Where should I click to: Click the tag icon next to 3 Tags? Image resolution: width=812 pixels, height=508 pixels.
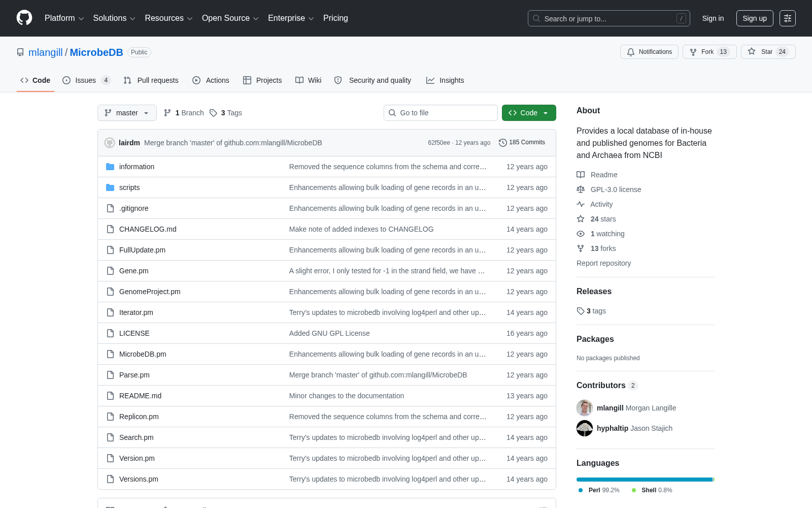coord(214,113)
